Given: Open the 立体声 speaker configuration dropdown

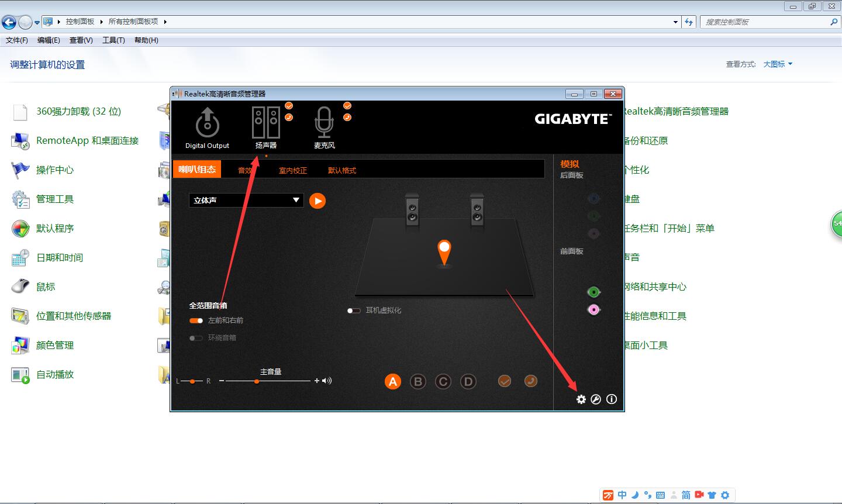Looking at the screenshot, I should tap(246, 200).
